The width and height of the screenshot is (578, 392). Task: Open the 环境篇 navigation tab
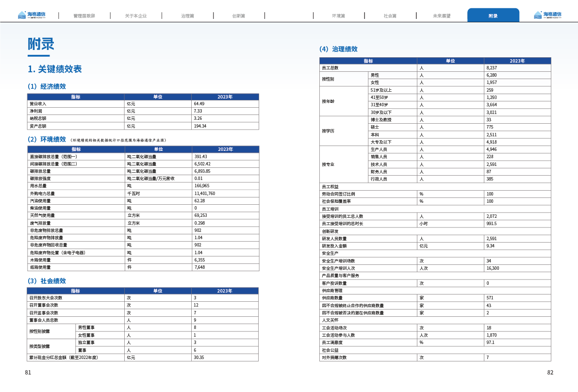(x=338, y=16)
